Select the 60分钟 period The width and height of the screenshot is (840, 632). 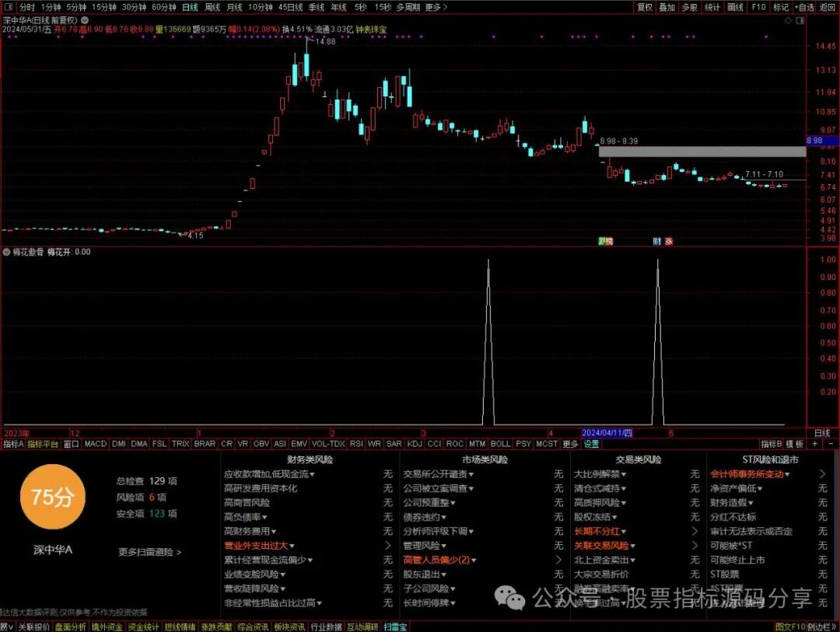164,7
